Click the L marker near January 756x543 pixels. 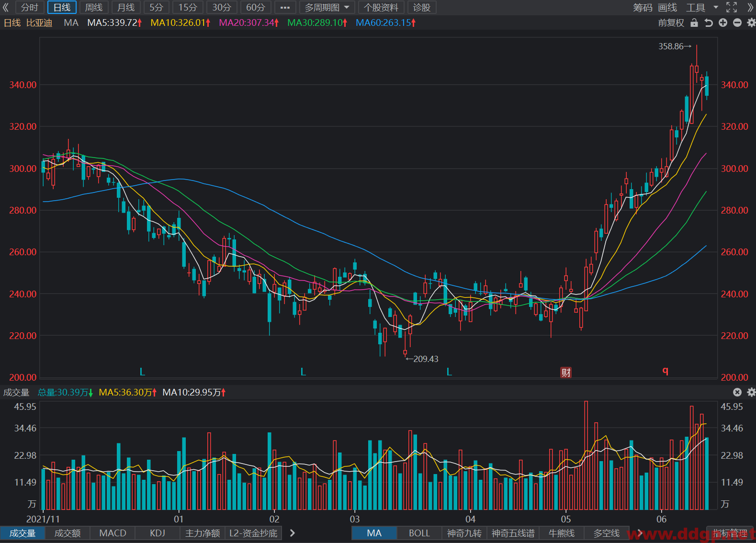pos(142,372)
